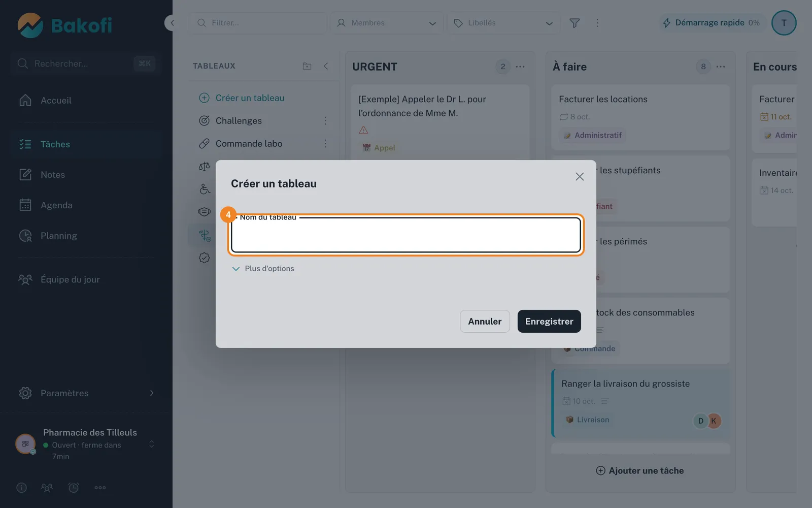Open the Libellés dropdown

click(503, 23)
